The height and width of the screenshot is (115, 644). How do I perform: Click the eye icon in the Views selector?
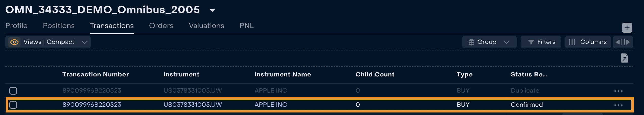pyautogui.click(x=14, y=42)
